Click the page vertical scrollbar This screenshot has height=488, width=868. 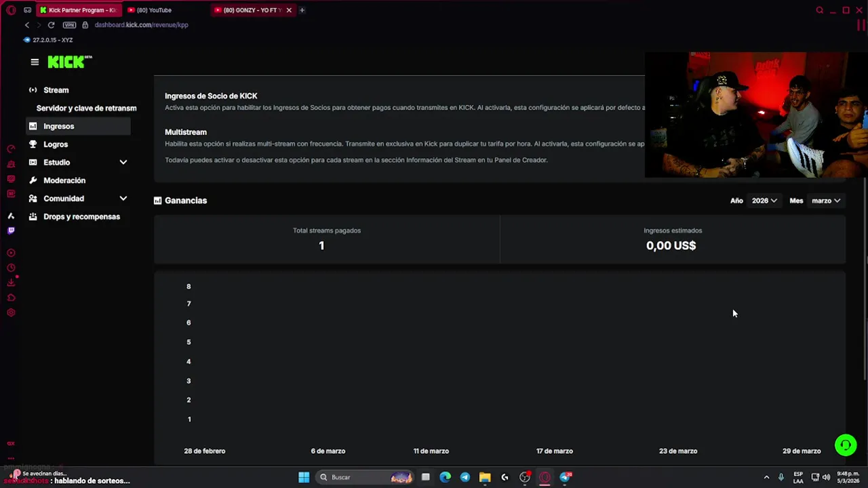coord(865,278)
